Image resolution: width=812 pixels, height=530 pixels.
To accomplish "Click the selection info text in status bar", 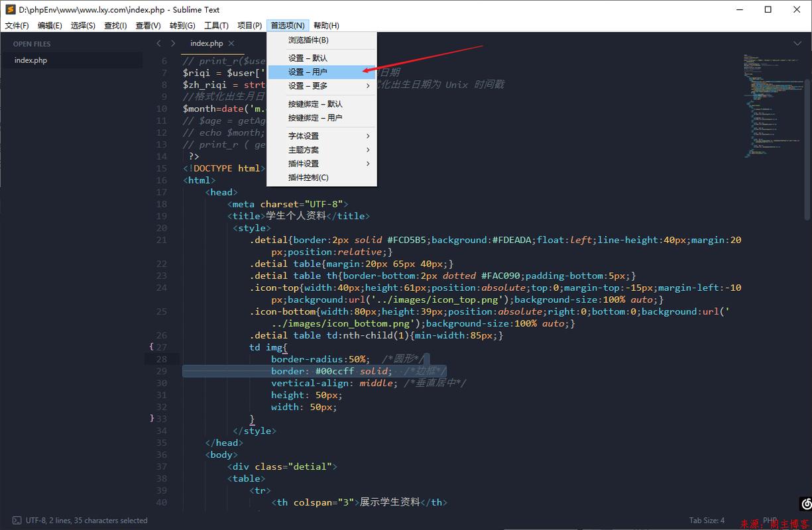I will coord(87,521).
